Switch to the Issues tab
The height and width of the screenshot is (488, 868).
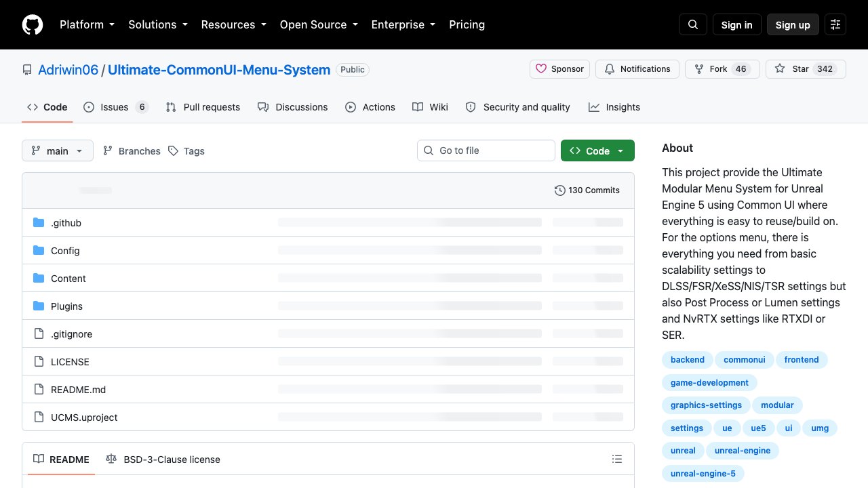116,107
